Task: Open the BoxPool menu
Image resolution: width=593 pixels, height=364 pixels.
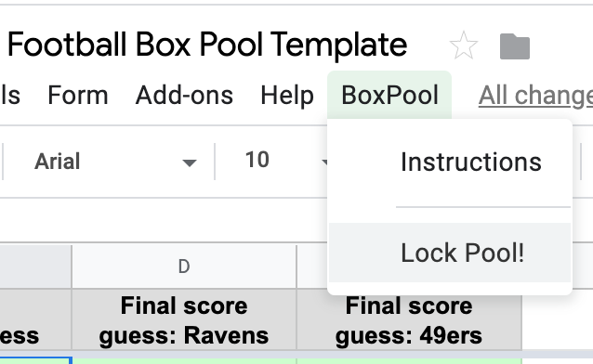Action: pos(389,95)
